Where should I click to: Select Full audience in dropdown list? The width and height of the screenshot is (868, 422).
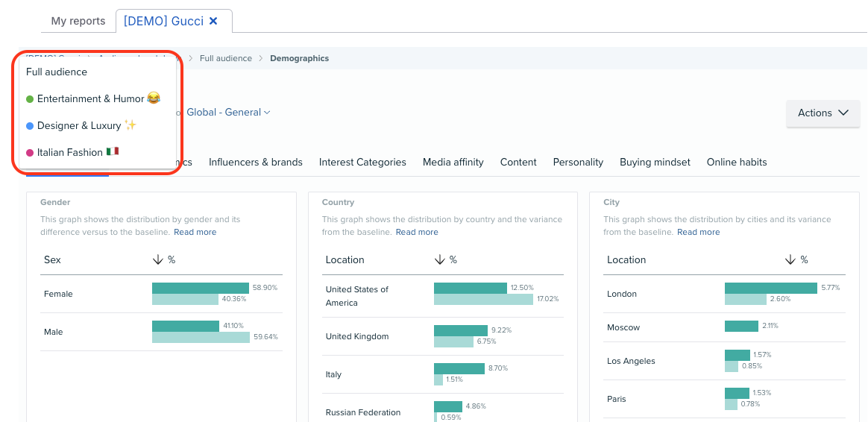tap(57, 72)
